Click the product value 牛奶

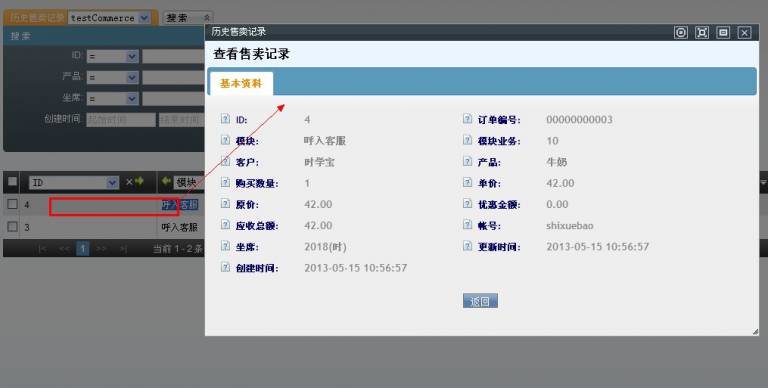(556, 162)
